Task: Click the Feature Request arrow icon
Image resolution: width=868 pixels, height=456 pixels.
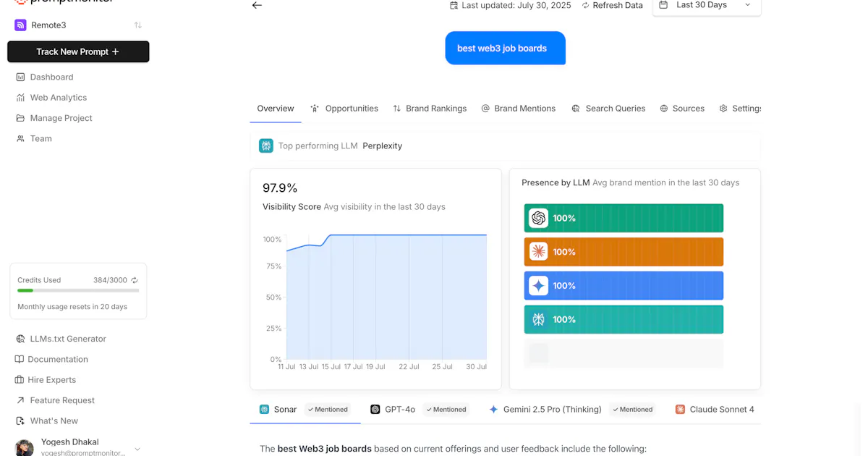Action: click(20, 400)
